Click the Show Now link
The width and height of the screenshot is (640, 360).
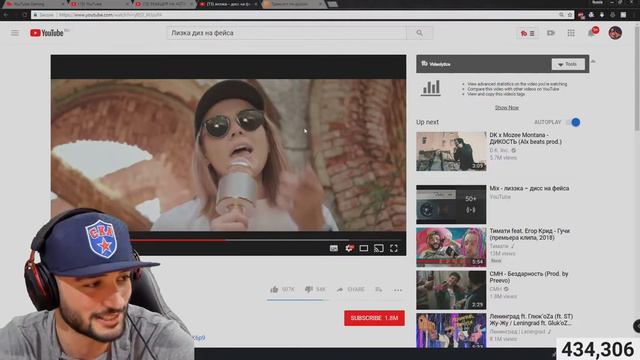point(507,108)
